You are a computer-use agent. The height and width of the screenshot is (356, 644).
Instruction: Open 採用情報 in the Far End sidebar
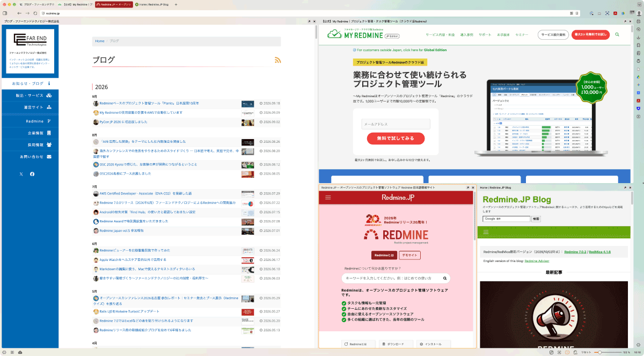30,144
